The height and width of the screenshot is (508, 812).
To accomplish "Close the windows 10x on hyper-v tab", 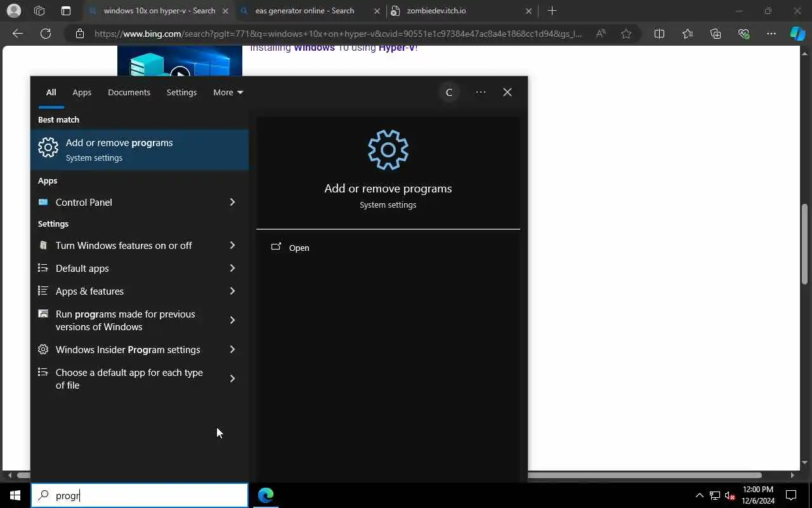I will 225,11.
